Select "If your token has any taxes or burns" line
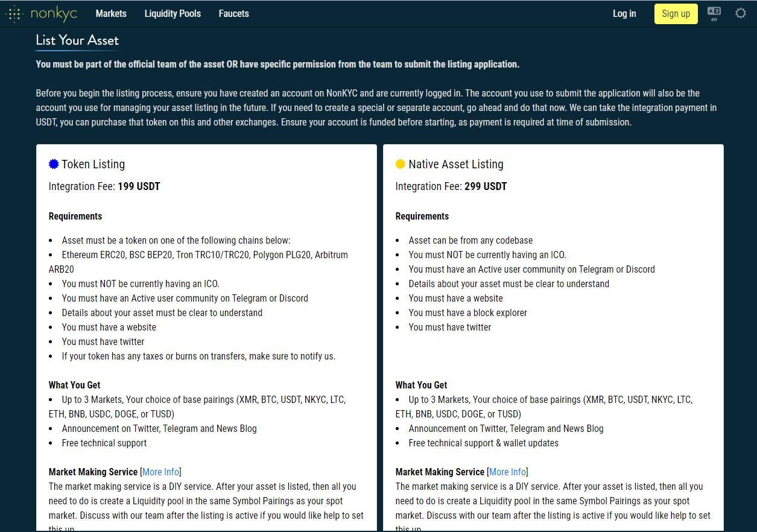The height and width of the screenshot is (532, 757). tap(198, 356)
